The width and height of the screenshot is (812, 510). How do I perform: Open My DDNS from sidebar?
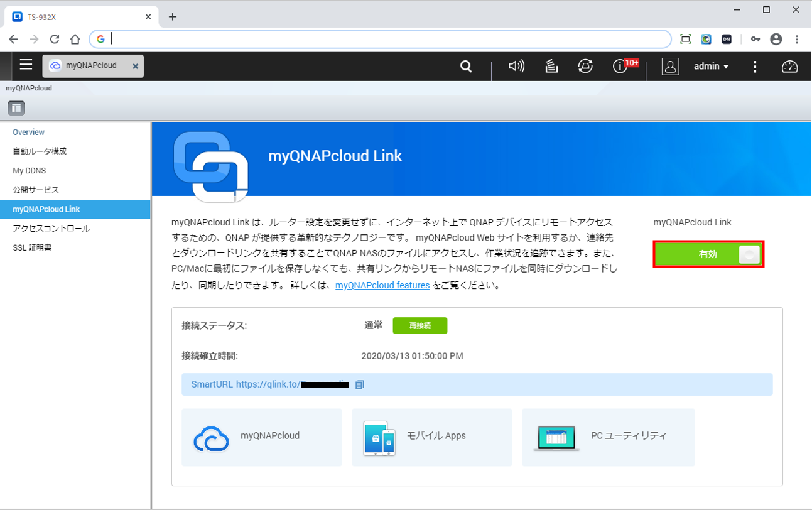tap(30, 171)
